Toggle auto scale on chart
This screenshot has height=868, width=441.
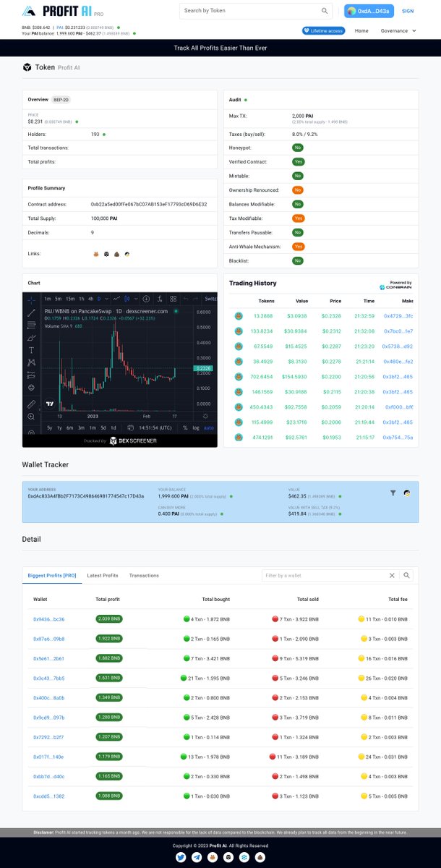coord(208,428)
